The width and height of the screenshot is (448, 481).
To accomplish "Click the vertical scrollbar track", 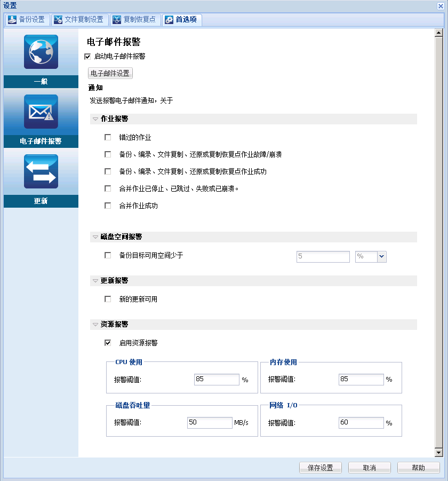I will click(x=439, y=242).
